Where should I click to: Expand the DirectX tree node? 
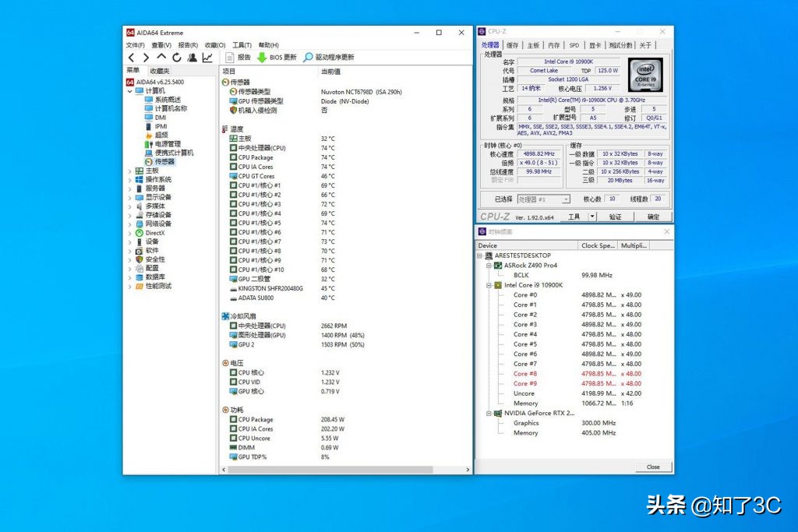[x=130, y=233]
